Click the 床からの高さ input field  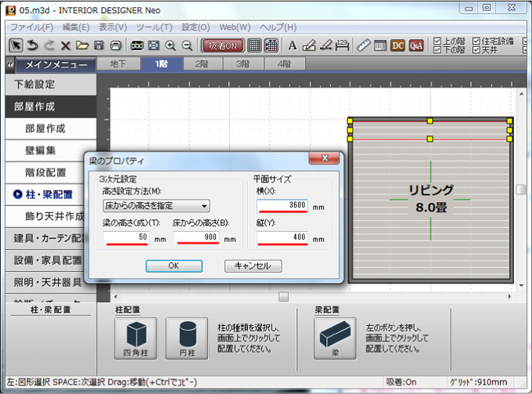pyautogui.click(x=197, y=238)
